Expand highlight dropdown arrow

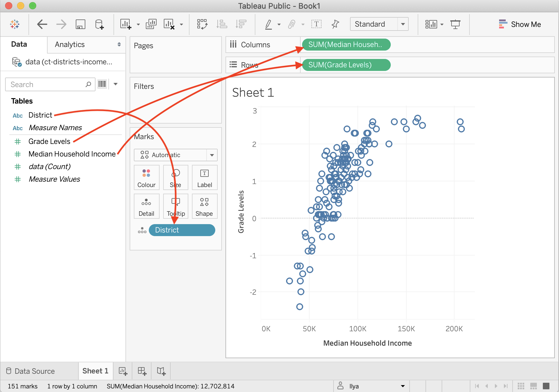click(x=279, y=25)
